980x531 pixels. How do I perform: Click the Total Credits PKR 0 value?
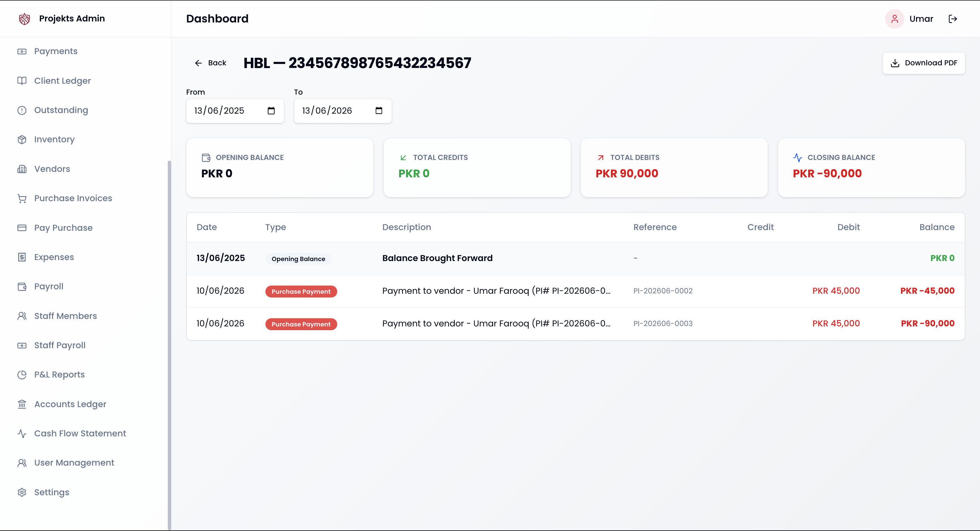click(x=414, y=174)
